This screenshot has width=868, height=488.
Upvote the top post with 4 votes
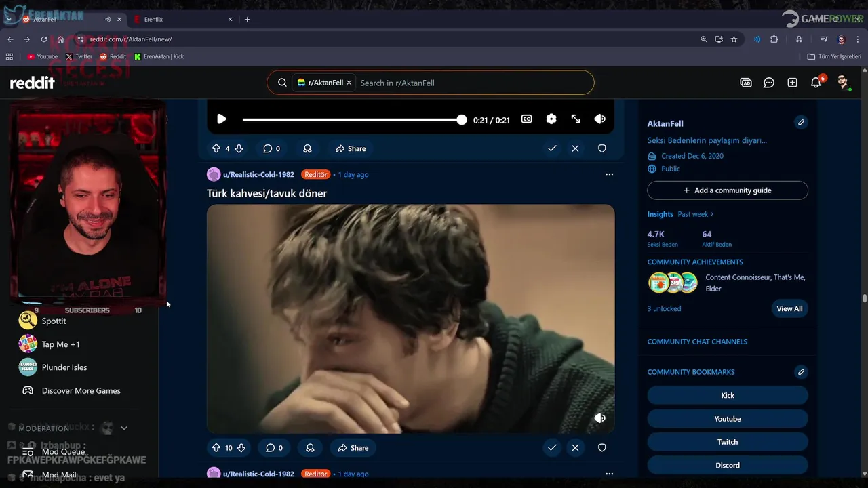216,148
